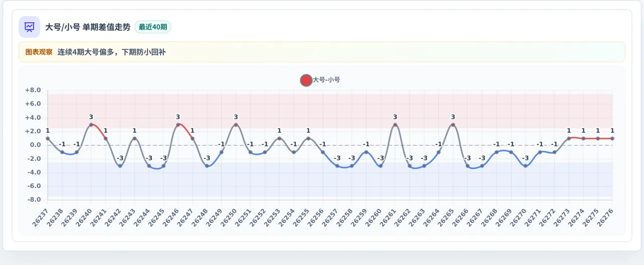This screenshot has height=265, width=644.
Task: Click the 26272 x-axis label
Action: 547,218
